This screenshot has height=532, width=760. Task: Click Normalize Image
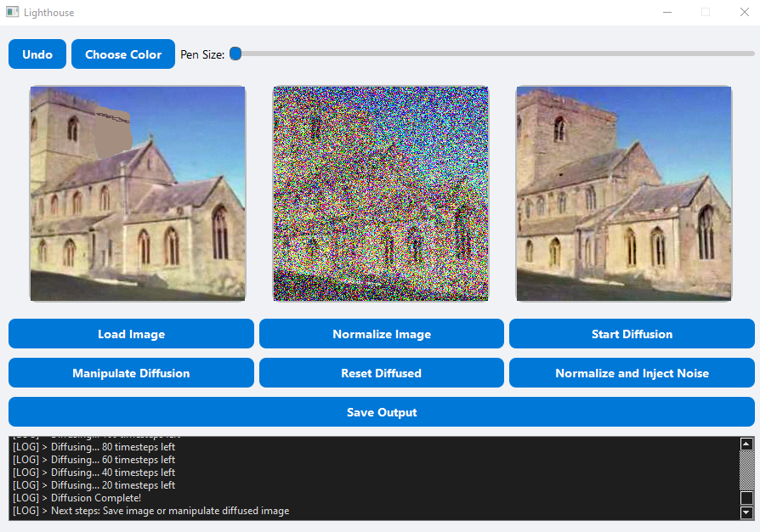coord(382,334)
